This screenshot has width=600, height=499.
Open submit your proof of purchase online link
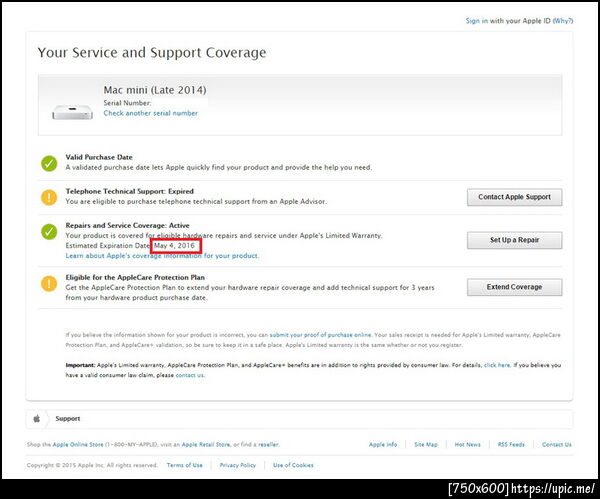click(320, 335)
